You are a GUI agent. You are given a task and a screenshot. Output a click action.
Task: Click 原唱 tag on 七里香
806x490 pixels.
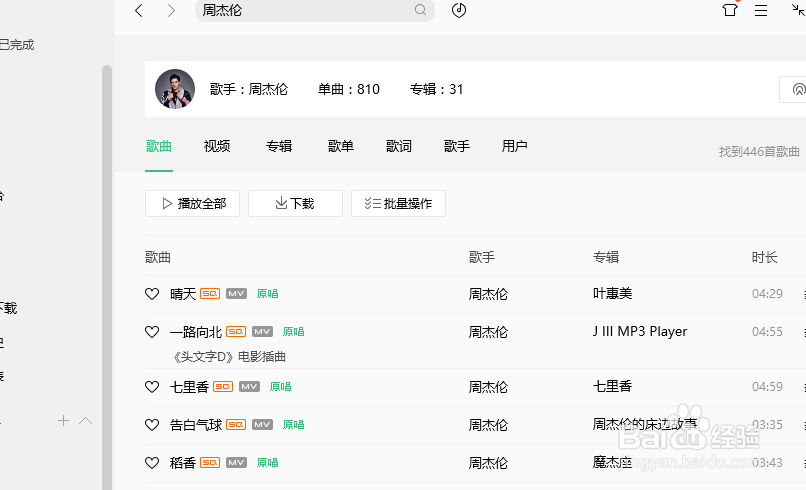click(281, 387)
